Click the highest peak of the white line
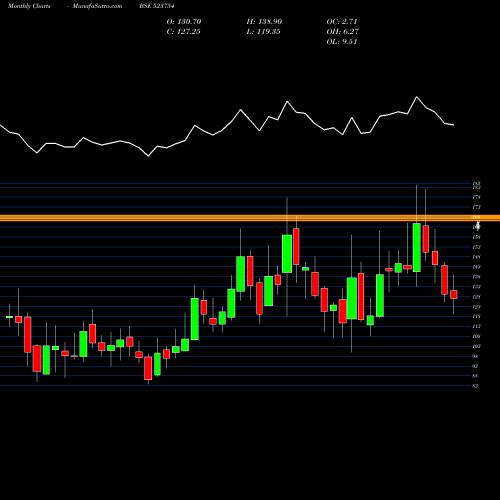This screenshot has height=500, width=500. tap(416, 97)
